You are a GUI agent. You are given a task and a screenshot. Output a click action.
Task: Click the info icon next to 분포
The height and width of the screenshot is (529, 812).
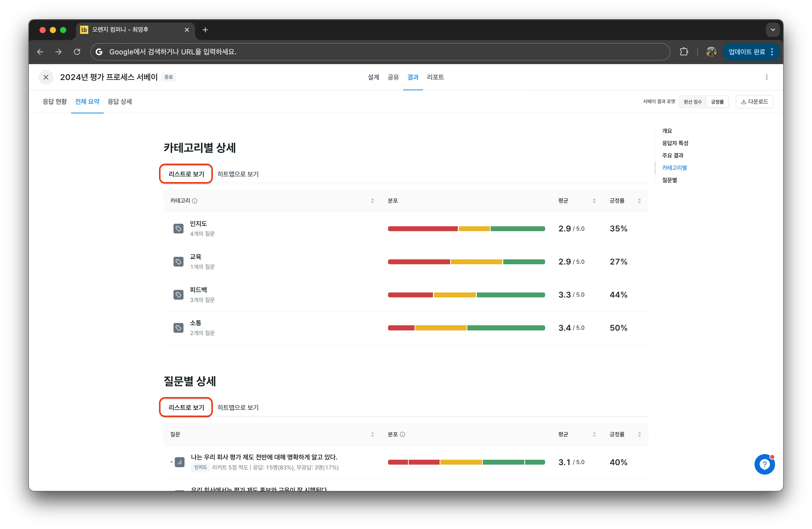pos(403,434)
